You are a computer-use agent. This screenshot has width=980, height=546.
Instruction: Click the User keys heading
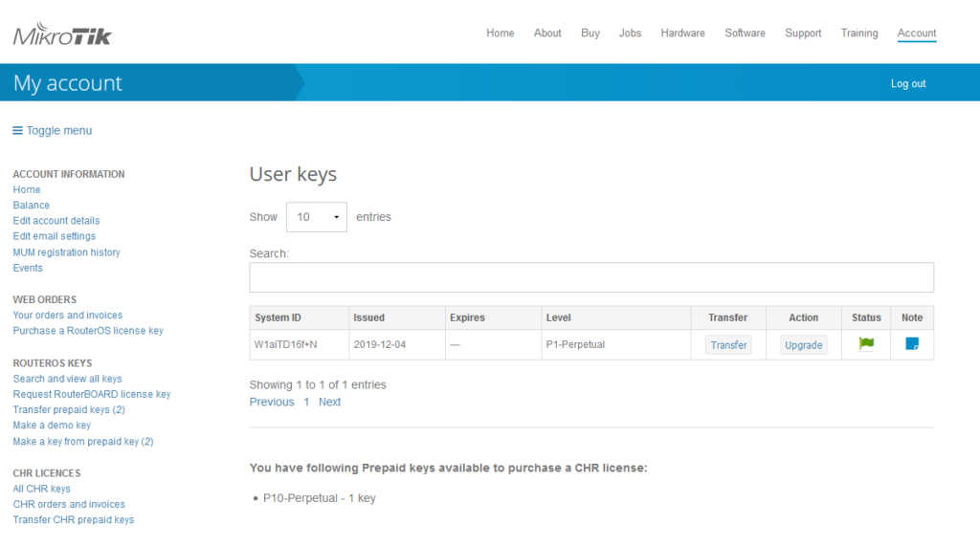tap(293, 174)
